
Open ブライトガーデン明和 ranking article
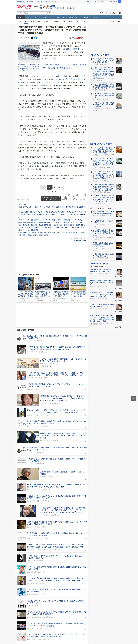pos(104,105)
